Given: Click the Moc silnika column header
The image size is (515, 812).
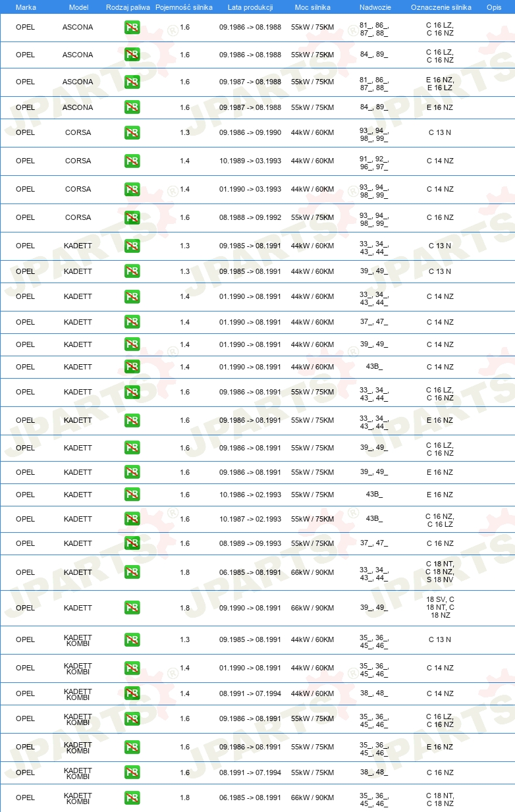Looking at the screenshot, I should point(312,7).
